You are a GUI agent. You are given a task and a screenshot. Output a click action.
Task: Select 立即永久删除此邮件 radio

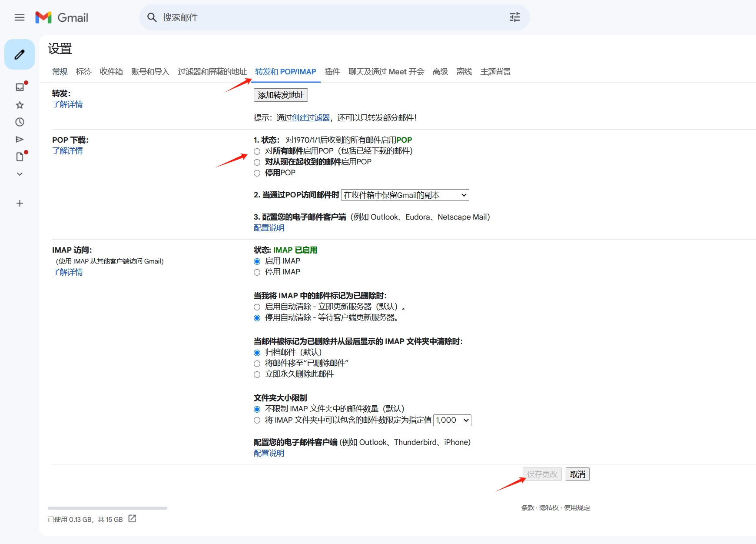(257, 374)
